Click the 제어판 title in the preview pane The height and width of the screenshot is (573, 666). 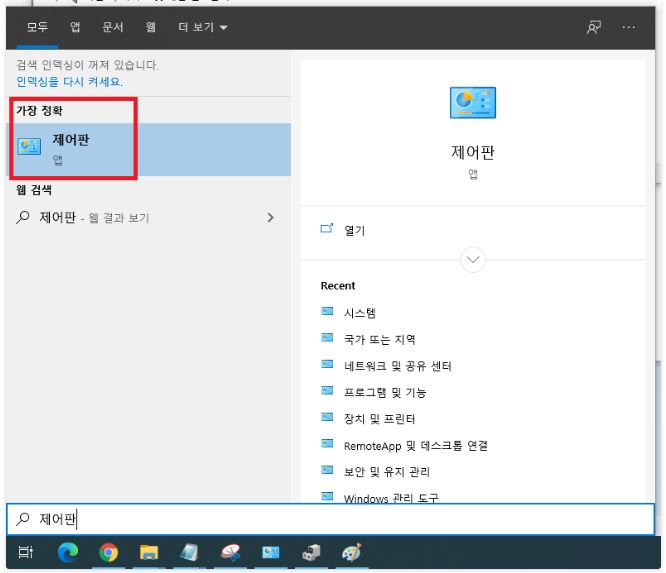(x=473, y=152)
